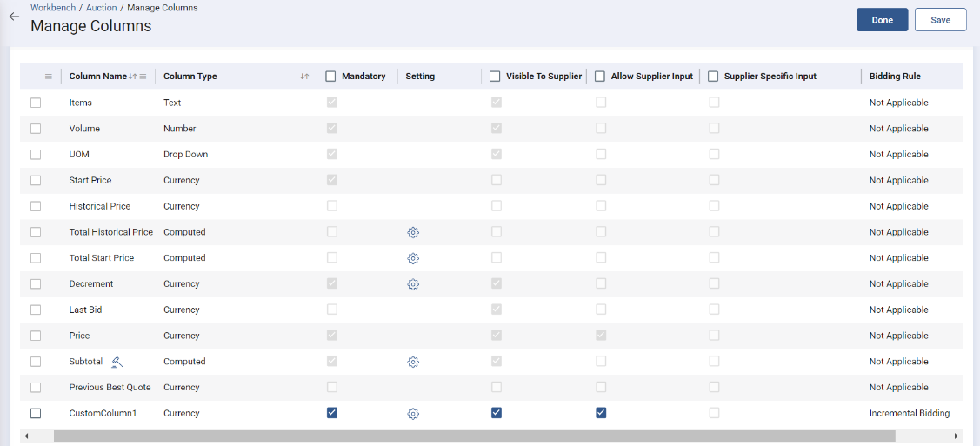Click the back arrow beside Manage Columns
This screenshot has width=980, height=446.
point(14,17)
